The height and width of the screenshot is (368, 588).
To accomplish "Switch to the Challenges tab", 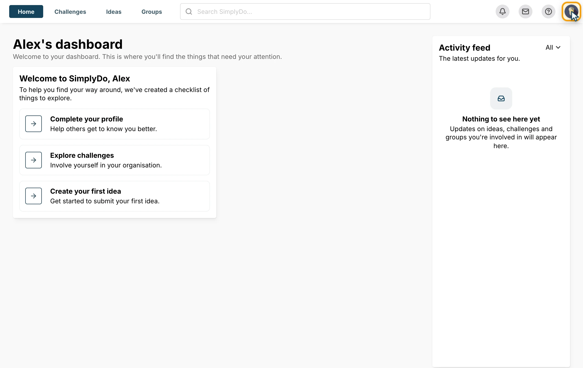I will [x=70, y=11].
